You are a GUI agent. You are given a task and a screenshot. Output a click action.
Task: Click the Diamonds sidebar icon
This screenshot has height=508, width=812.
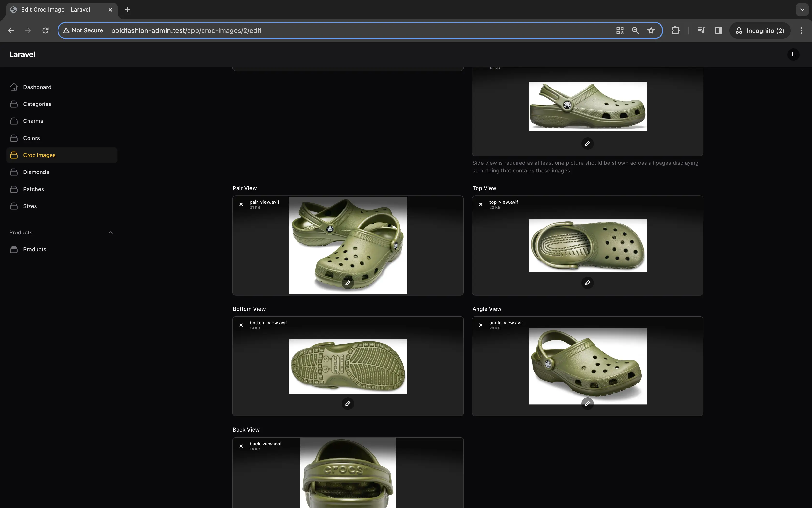pos(14,172)
